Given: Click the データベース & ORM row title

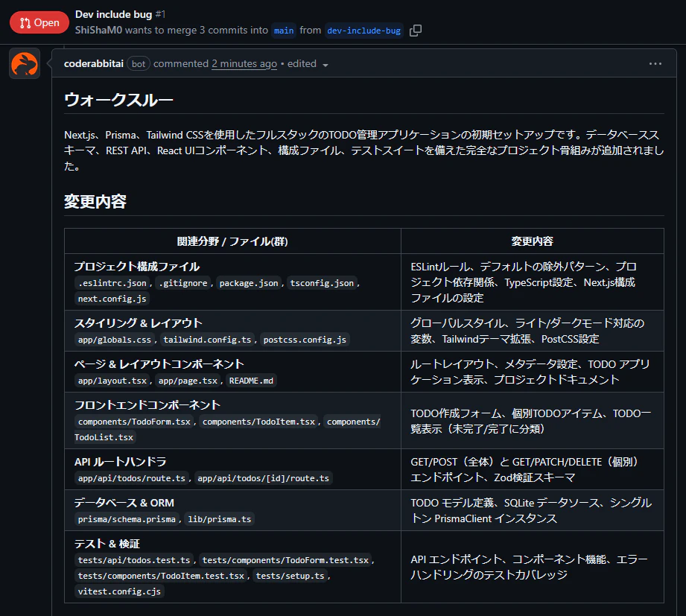Looking at the screenshot, I should tap(124, 503).
